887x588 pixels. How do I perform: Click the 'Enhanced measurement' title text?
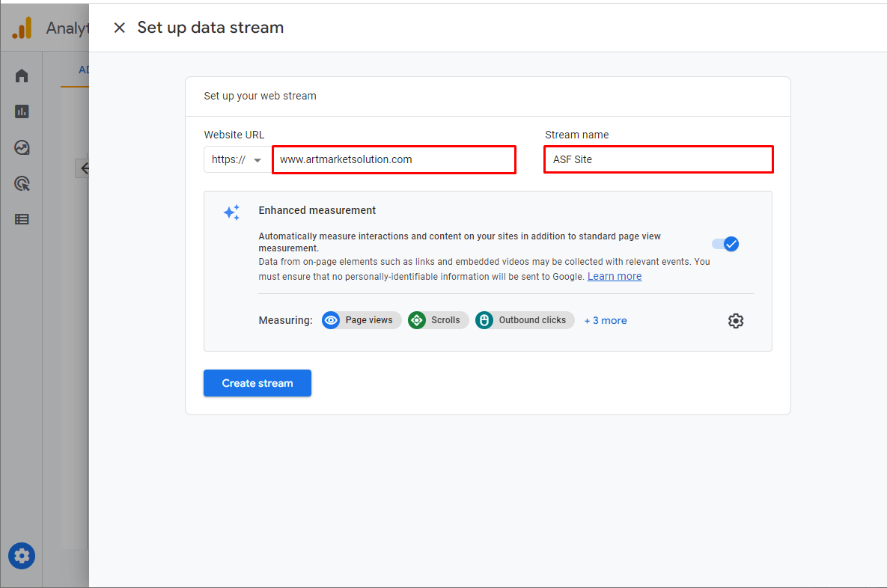[x=317, y=210]
